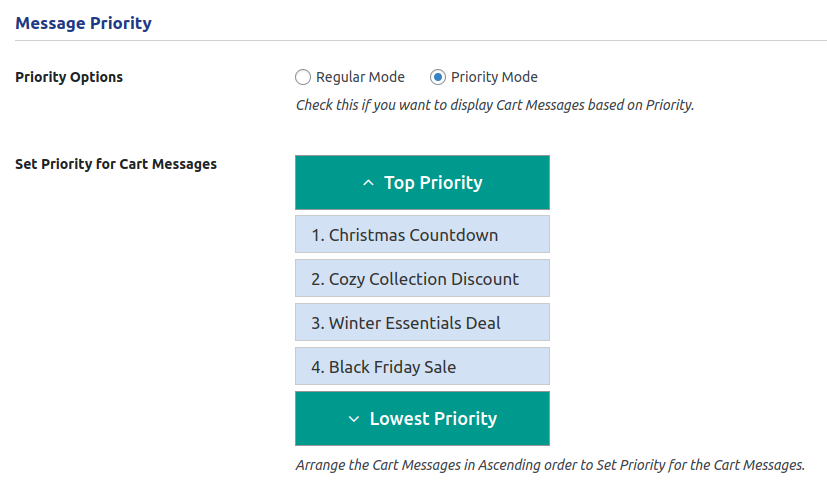The image size is (827, 497).
Task: Click the number 1 before Christmas Countdown
Action: 317,235
